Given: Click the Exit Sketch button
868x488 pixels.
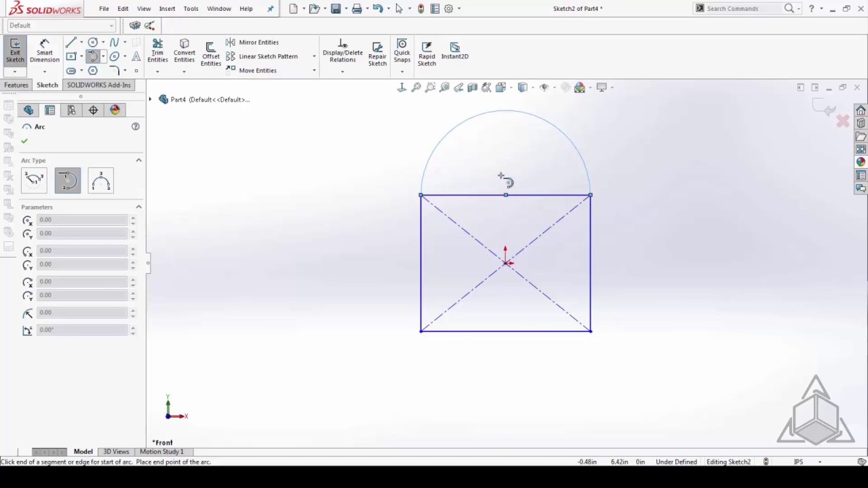Looking at the screenshot, I should click(15, 52).
